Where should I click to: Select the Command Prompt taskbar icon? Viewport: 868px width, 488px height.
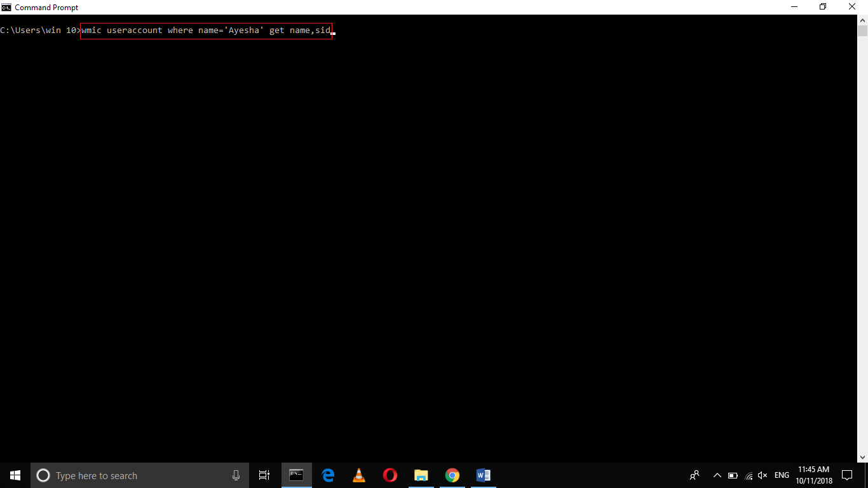[x=297, y=475]
